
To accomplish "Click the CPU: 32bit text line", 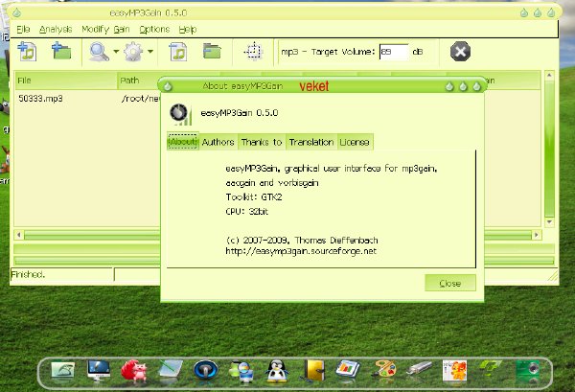I will [247, 212].
